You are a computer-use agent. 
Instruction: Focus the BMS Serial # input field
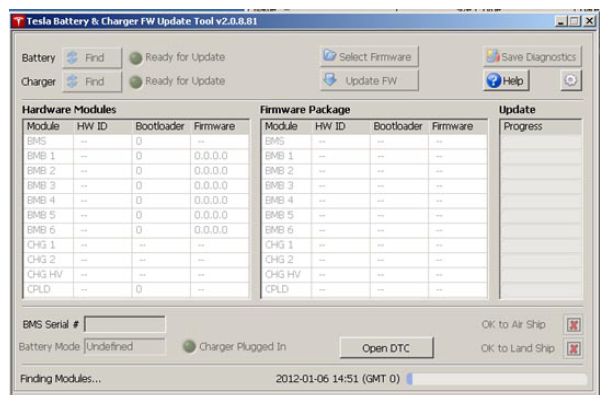pos(125,324)
